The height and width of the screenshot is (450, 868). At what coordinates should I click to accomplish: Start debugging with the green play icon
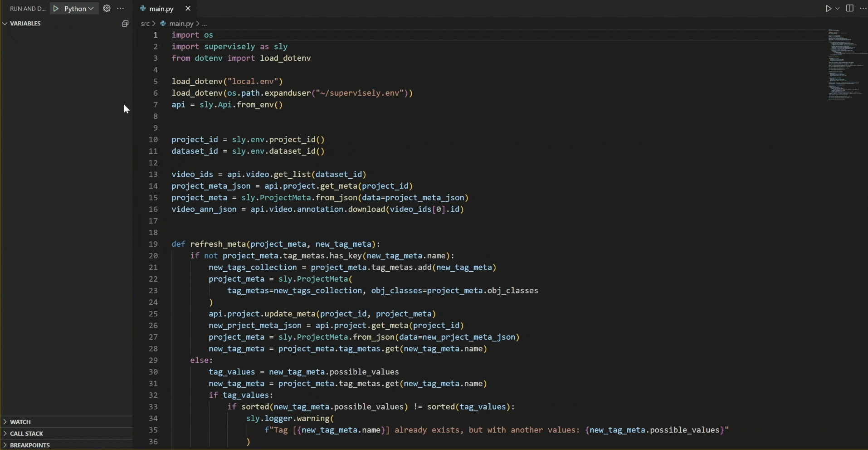click(x=56, y=9)
